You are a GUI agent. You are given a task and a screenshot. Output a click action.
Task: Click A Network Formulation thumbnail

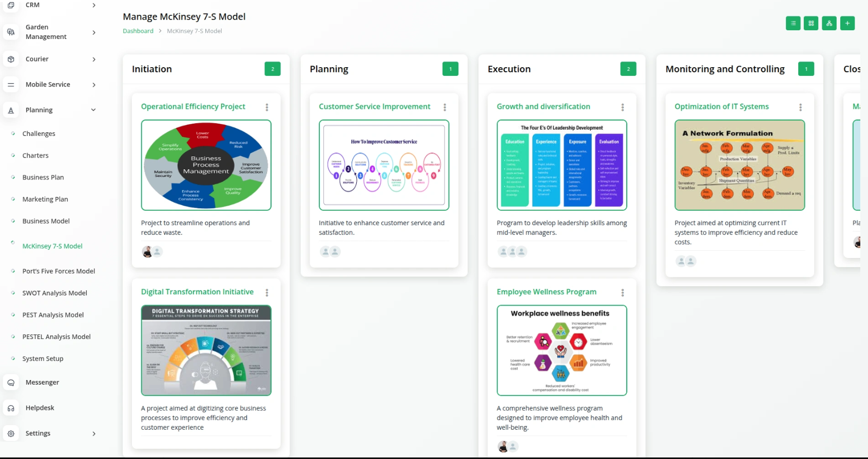740,165
